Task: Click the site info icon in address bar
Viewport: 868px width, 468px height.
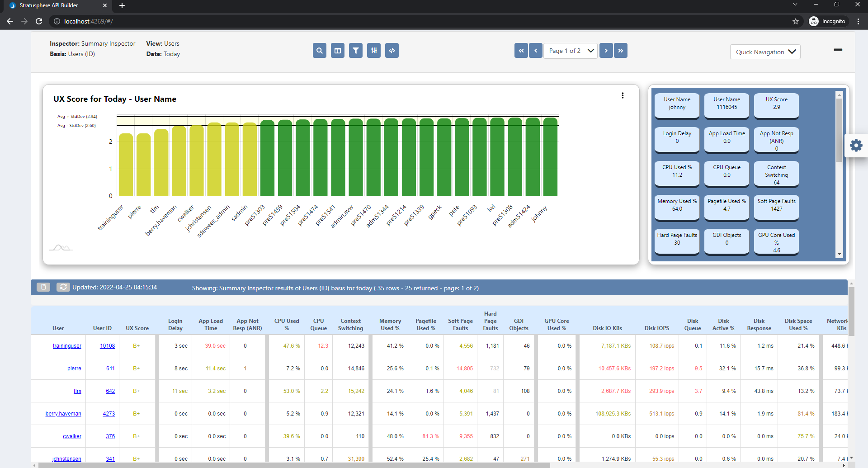Action: point(57,21)
